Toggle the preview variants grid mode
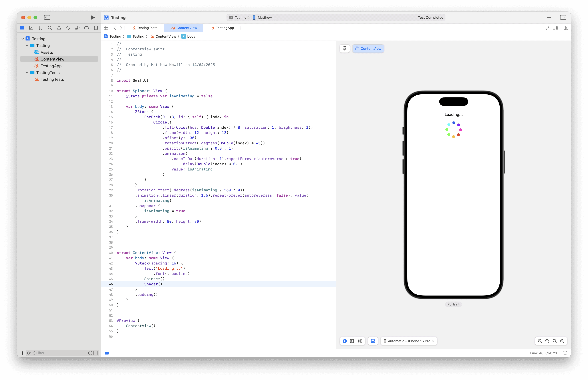The image size is (588, 380). point(360,341)
